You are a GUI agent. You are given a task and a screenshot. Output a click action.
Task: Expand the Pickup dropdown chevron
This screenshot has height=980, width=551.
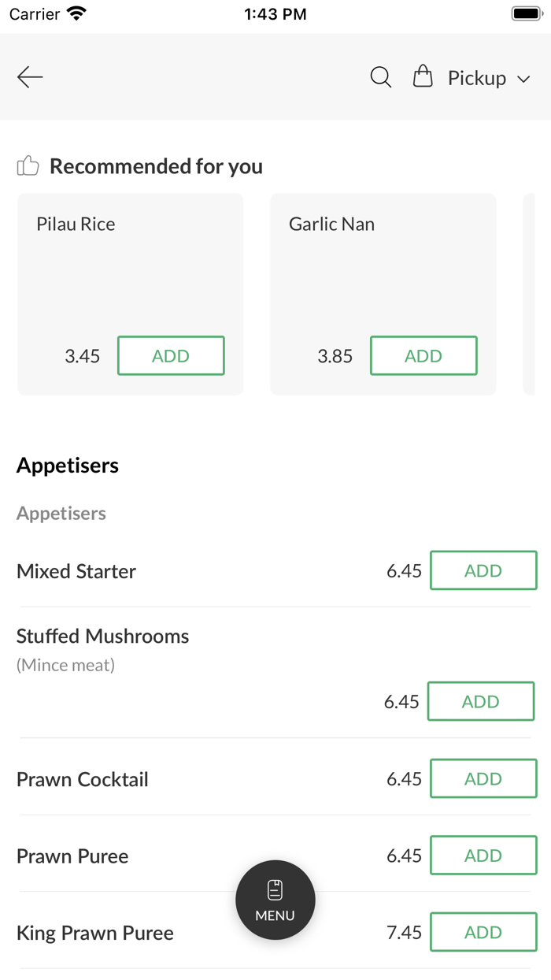pos(523,79)
